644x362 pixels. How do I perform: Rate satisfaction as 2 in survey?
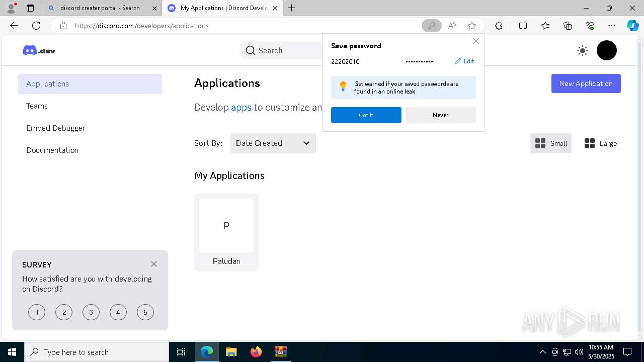click(x=64, y=312)
